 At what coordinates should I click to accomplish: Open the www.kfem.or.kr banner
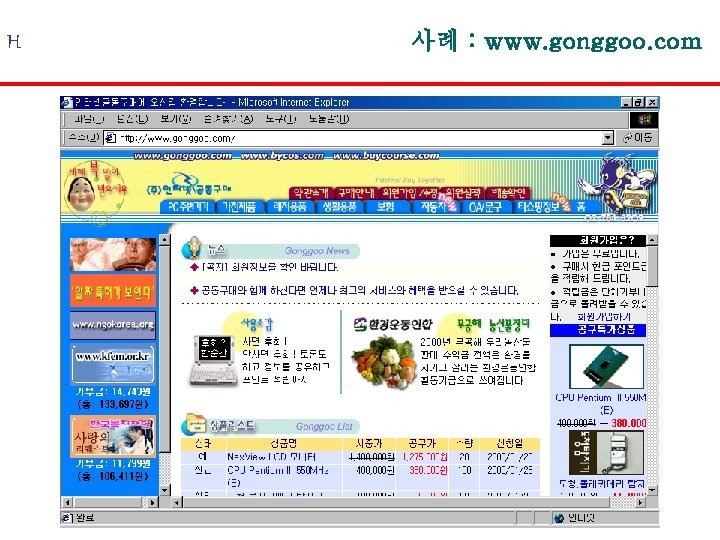click(113, 364)
